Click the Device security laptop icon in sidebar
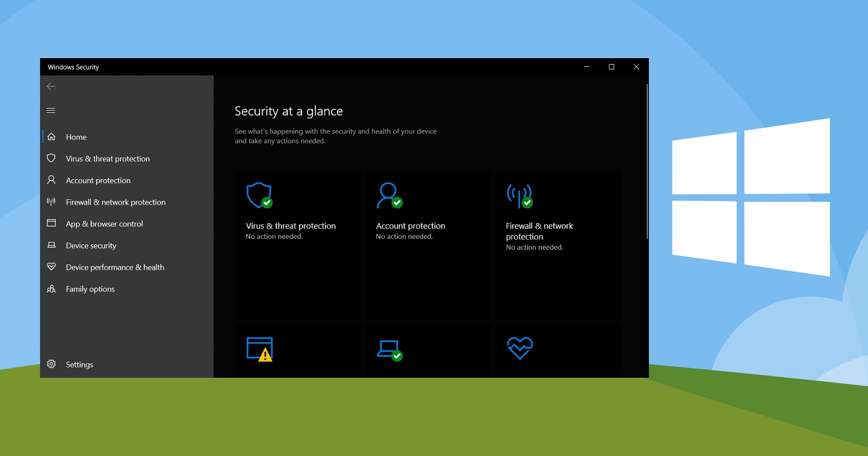The width and height of the screenshot is (868, 456). click(52, 245)
